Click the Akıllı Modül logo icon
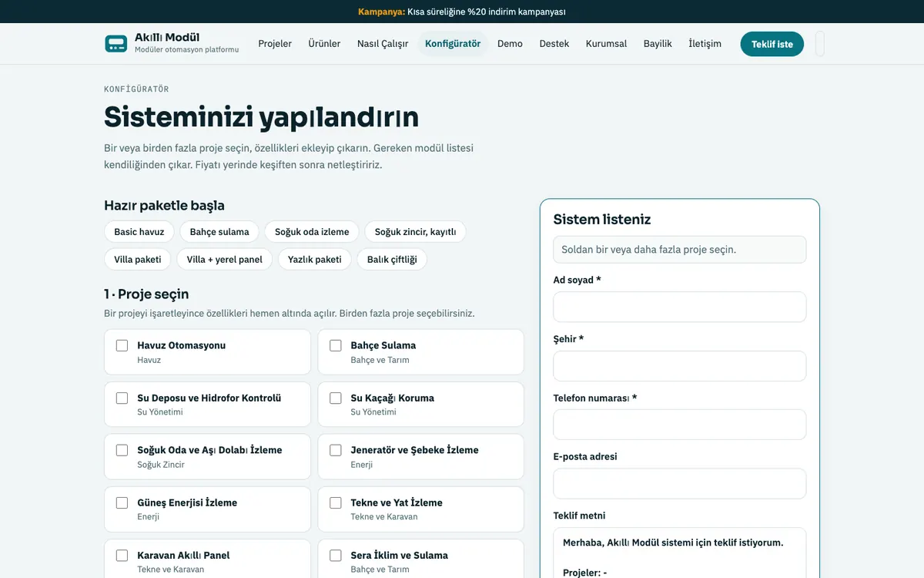Image resolution: width=924 pixels, height=578 pixels. point(116,44)
